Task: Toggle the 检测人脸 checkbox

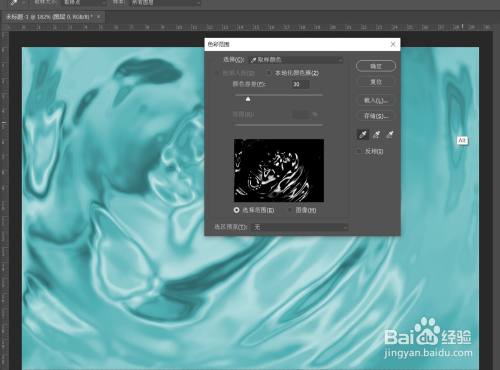Action: tap(217, 73)
